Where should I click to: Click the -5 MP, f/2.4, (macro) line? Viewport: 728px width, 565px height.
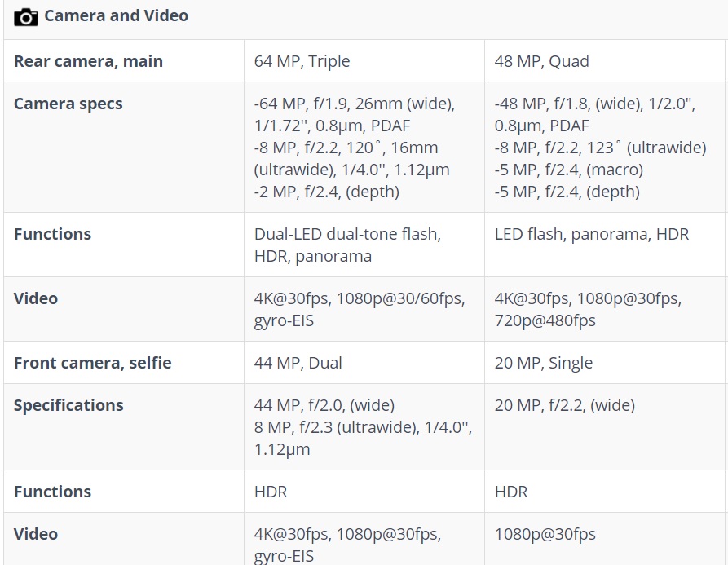point(569,170)
